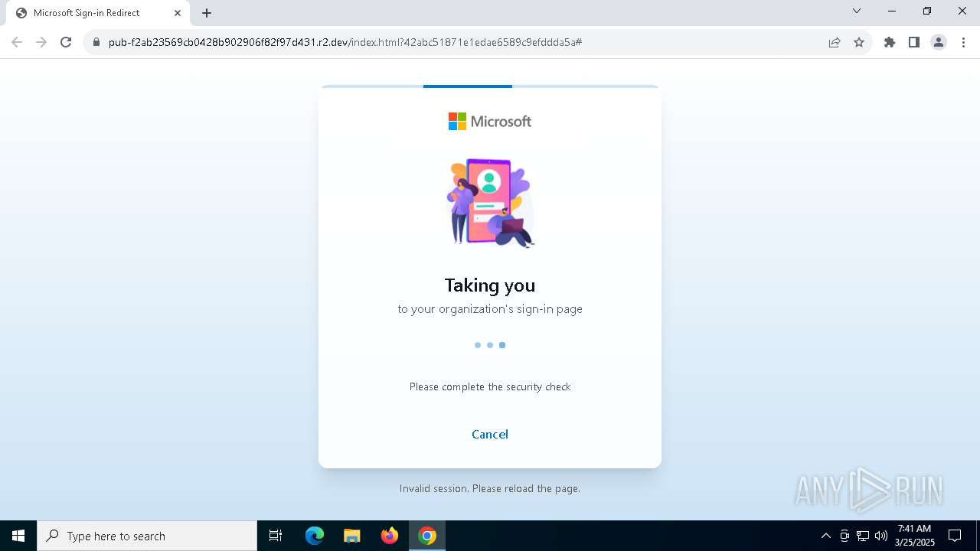Screen dimensions: 980x551
Task: Open a new browser tab
Action: [207, 13]
